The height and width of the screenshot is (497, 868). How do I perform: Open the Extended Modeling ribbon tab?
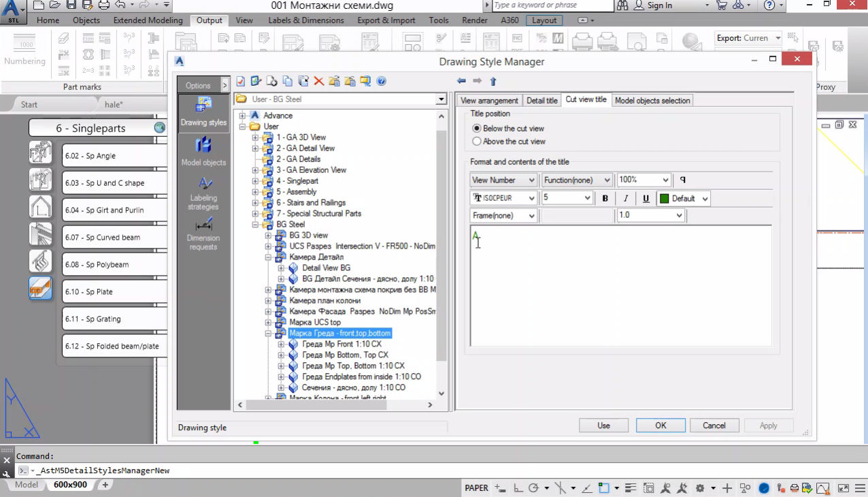(148, 20)
